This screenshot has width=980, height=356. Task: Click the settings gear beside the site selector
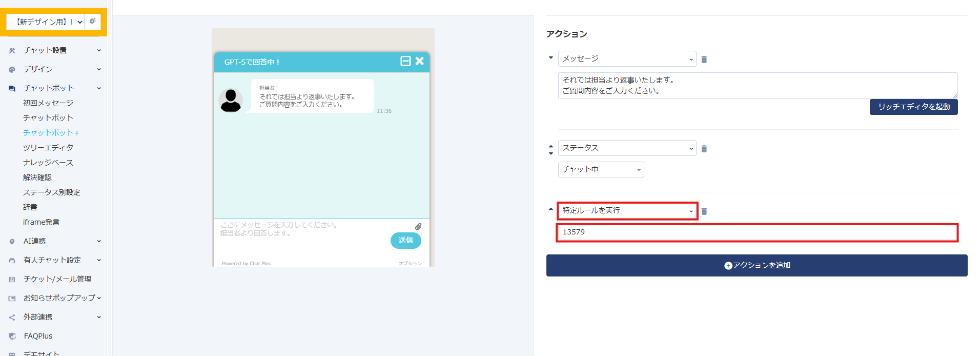coord(92,22)
